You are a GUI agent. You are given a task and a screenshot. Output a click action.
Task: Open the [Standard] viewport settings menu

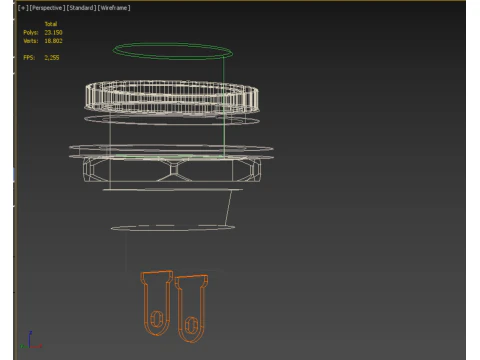coord(81,8)
